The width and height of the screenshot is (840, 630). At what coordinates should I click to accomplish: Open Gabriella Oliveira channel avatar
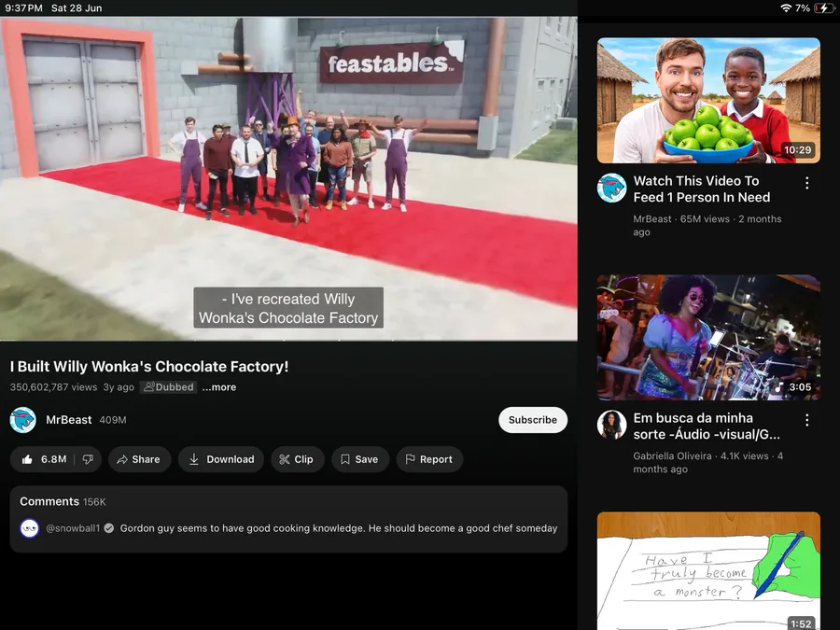611,425
